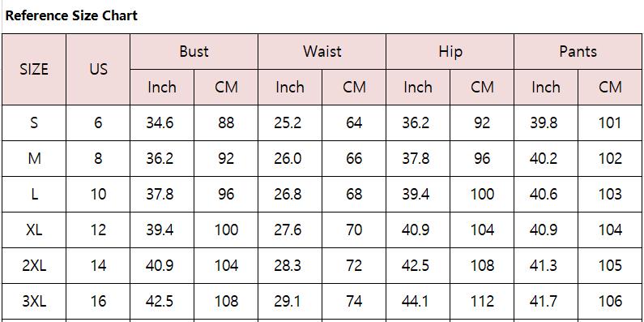The image size is (644, 322).
Task: Click the hip 39.4 inch cell
Action: coord(418,194)
